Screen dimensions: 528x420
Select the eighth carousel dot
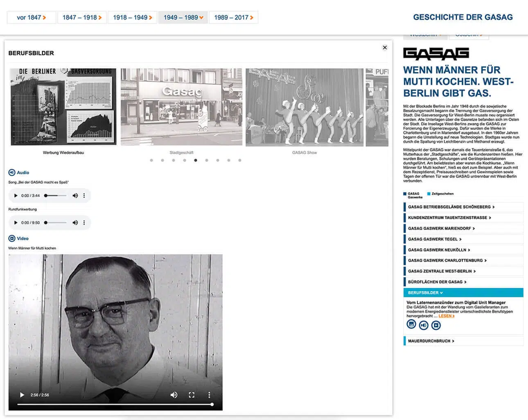(229, 160)
